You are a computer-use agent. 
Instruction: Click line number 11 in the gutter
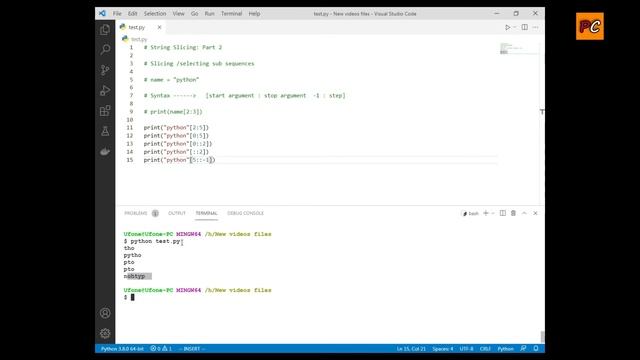coord(130,128)
